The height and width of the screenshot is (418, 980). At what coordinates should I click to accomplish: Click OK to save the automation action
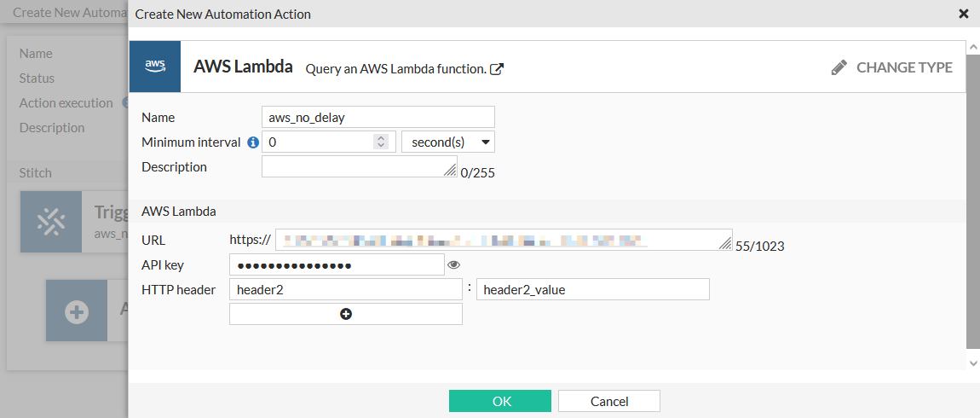pos(501,401)
